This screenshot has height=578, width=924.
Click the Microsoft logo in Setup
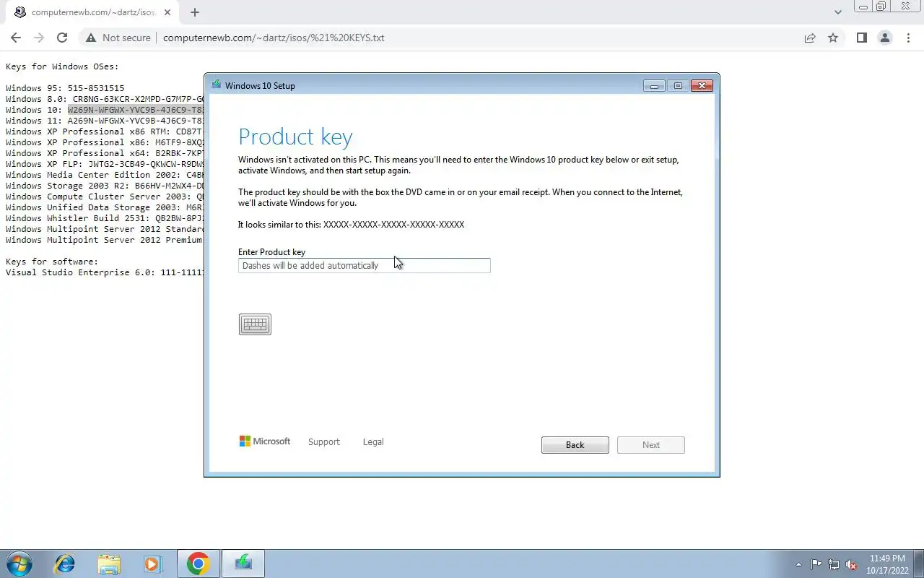[x=265, y=441]
